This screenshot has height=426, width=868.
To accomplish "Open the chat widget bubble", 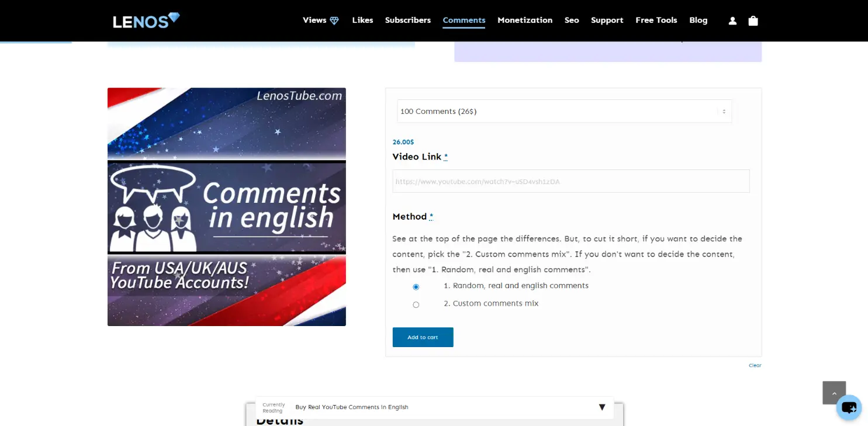I will [x=849, y=407].
